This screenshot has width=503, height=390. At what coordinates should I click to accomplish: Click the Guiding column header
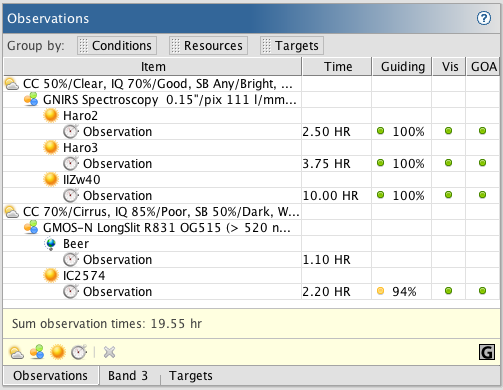pyautogui.click(x=402, y=66)
